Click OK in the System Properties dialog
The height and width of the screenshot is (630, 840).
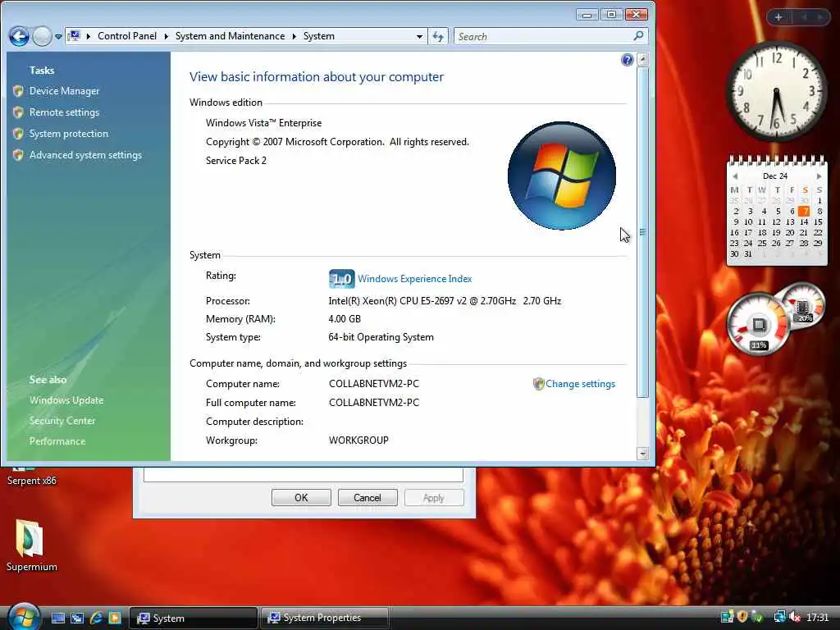click(x=301, y=498)
